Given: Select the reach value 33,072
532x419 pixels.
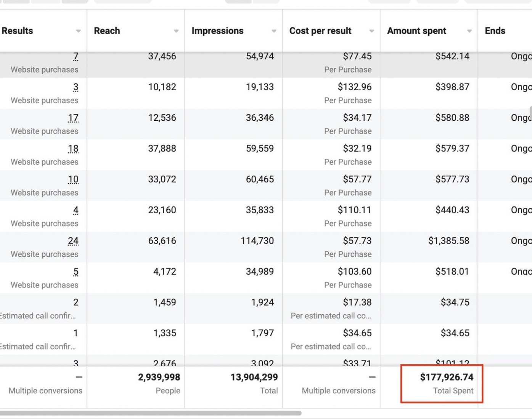Looking at the screenshot, I should pos(162,179).
